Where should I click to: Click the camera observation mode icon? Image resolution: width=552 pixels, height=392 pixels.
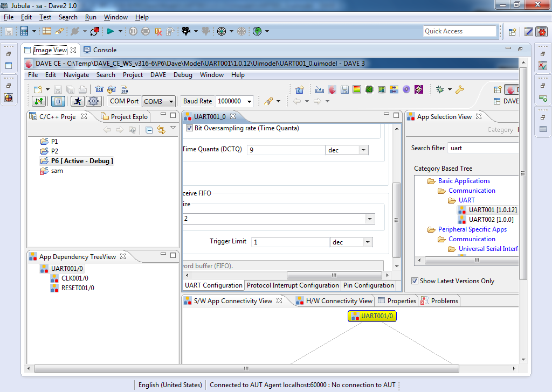click(186, 31)
